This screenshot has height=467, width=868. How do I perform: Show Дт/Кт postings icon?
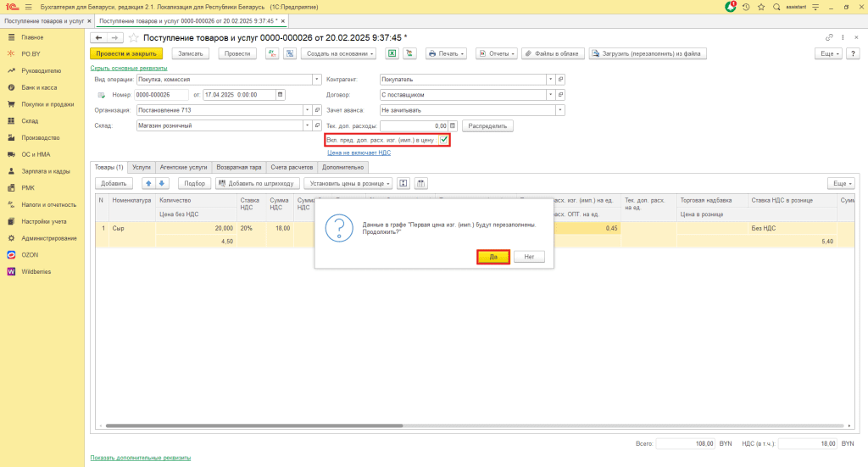click(x=272, y=53)
